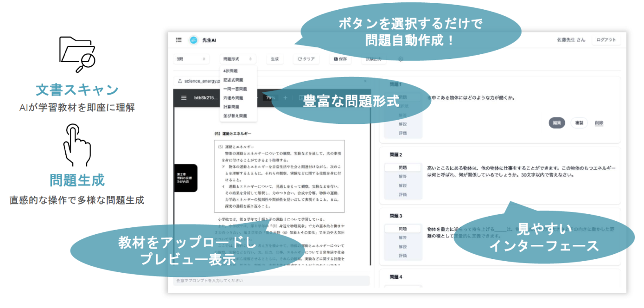The width and height of the screenshot is (644, 308).
Task: Click the 生成 button
Action: [x=274, y=59]
